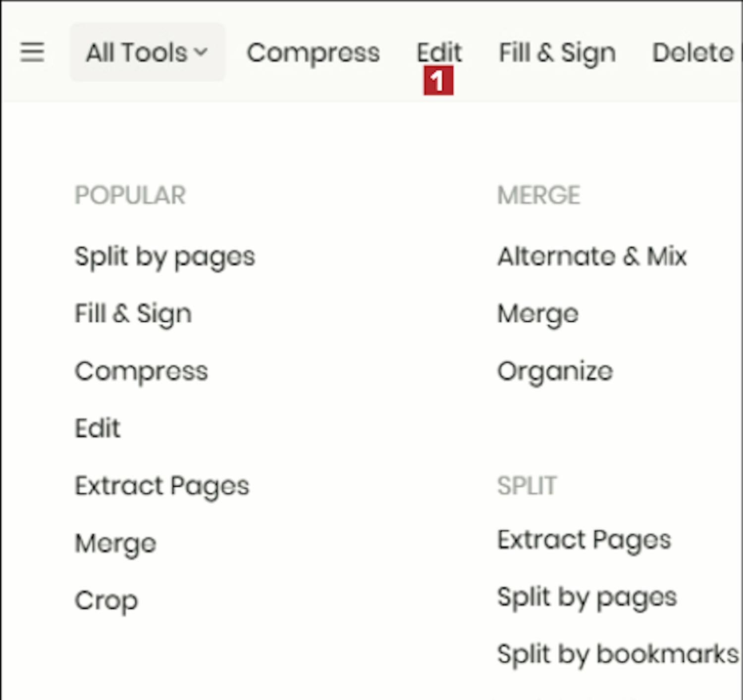Open Delete in the top navigation bar
This screenshot has height=700, width=743.
(692, 52)
